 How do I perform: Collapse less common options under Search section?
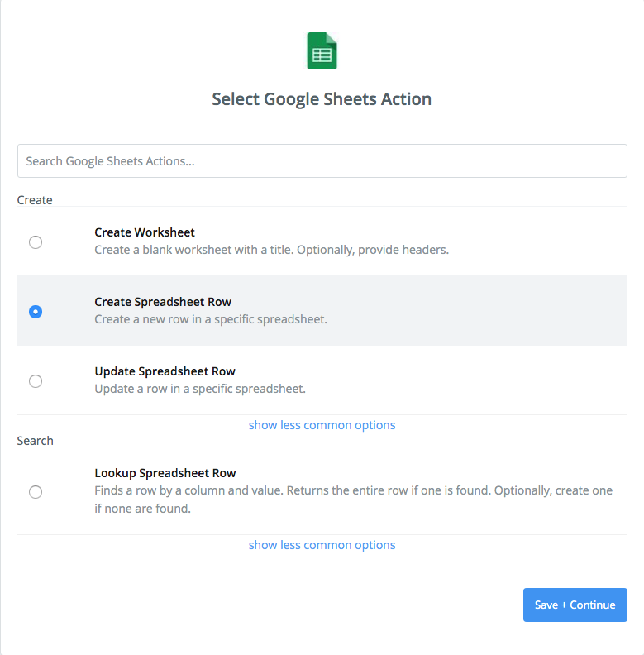click(x=322, y=545)
